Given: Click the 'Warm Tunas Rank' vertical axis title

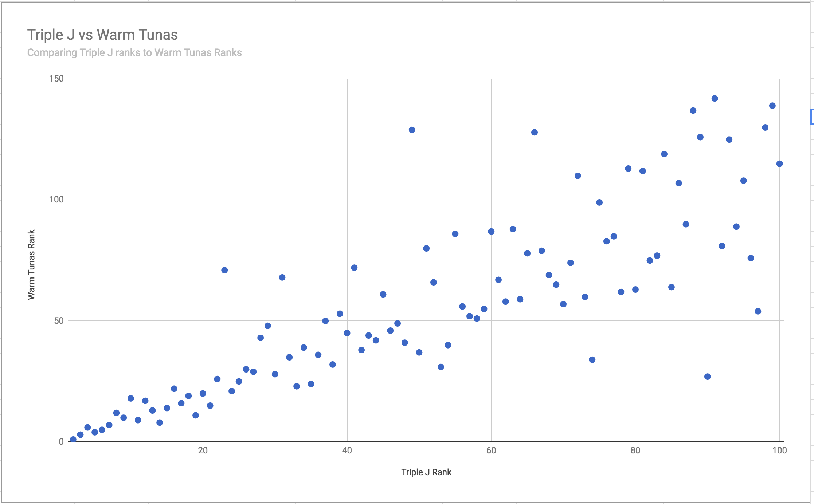Looking at the screenshot, I should [31, 265].
